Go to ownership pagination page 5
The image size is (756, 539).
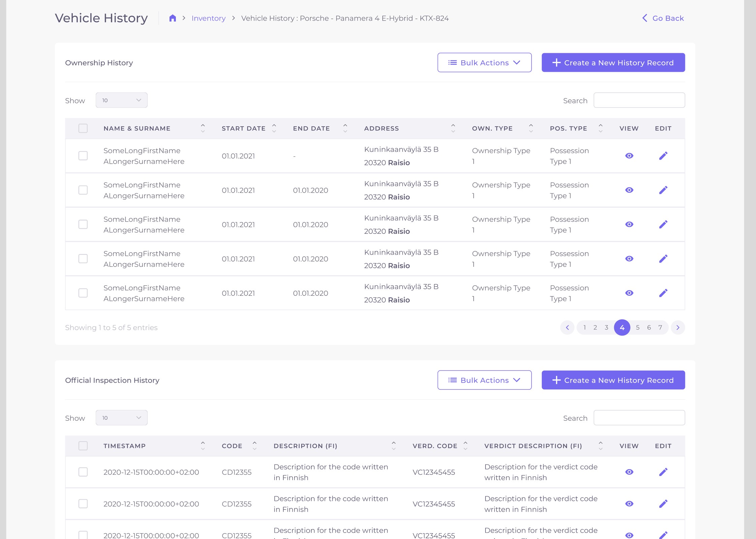coord(637,327)
